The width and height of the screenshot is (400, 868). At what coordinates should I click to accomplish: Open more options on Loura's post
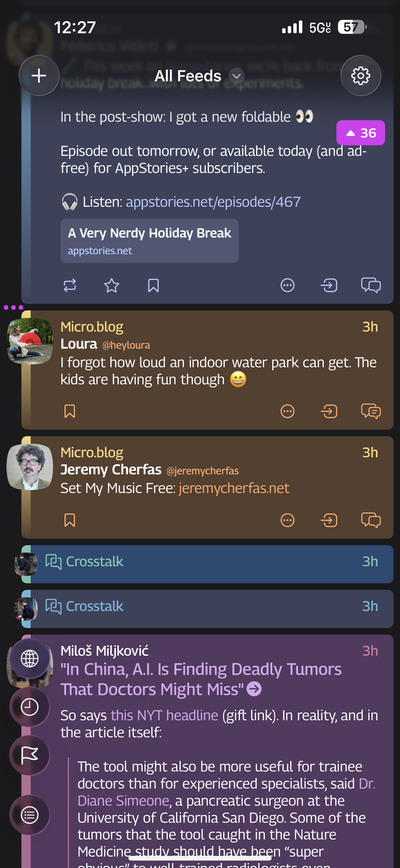click(x=287, y=411)
